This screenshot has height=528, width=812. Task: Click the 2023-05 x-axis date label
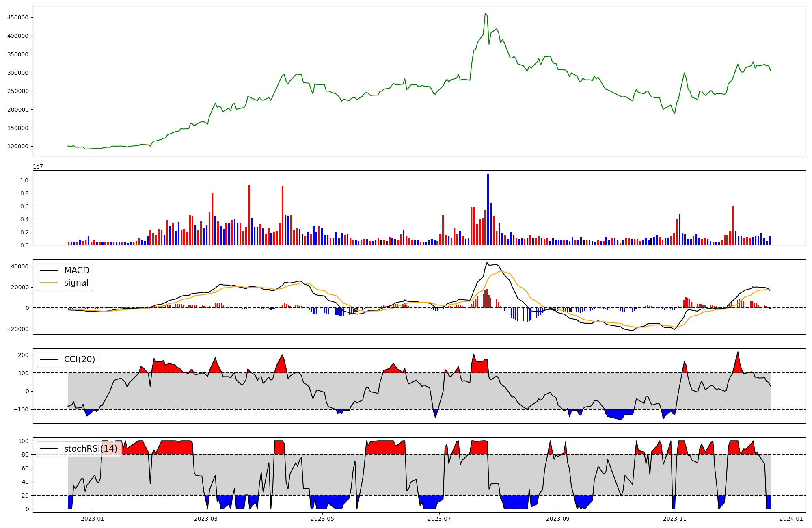coord(322,519)
